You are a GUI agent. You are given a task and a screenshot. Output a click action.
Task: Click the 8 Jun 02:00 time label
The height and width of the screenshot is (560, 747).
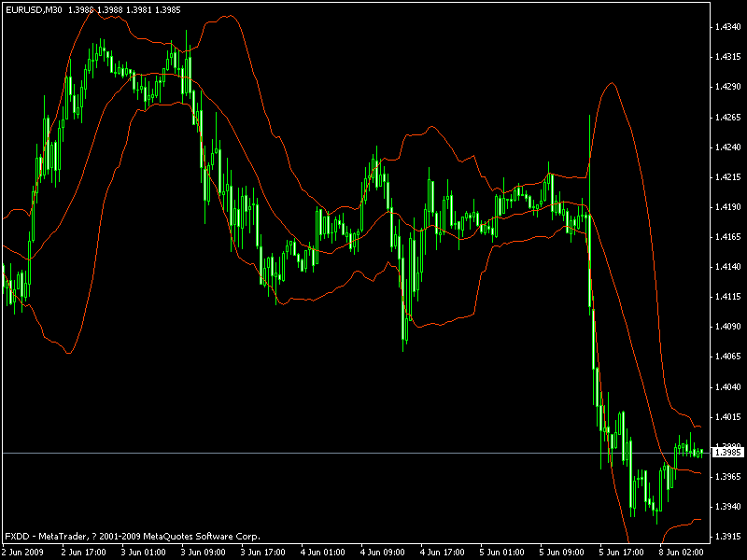click(682, 553)
